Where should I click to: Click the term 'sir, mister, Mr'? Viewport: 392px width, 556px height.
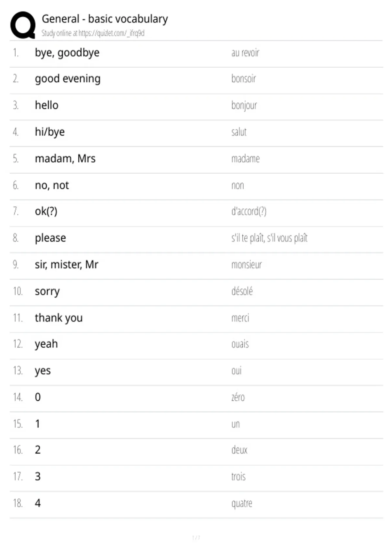click(67, 265)
